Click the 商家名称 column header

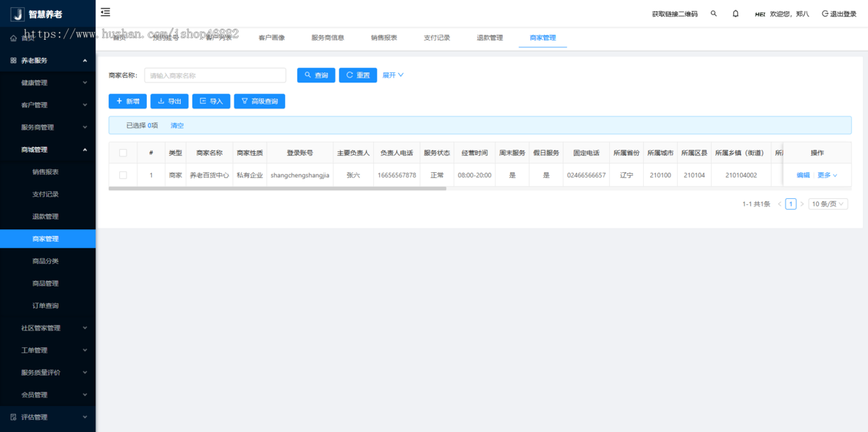point(209,153)
